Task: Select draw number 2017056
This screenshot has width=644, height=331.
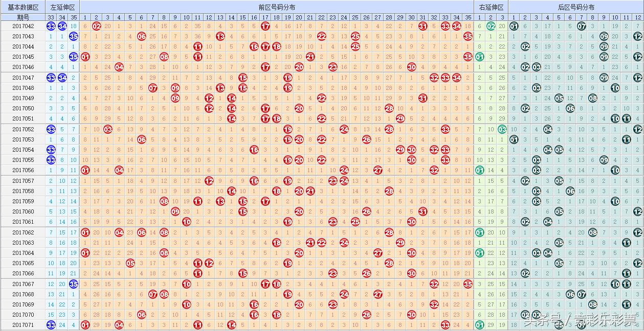Action: pyautogui.click(x=23, y=170)
